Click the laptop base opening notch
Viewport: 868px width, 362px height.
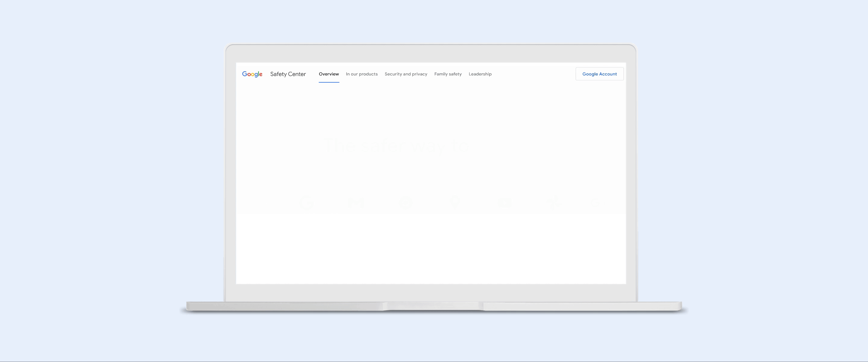[x=434, y=306]
